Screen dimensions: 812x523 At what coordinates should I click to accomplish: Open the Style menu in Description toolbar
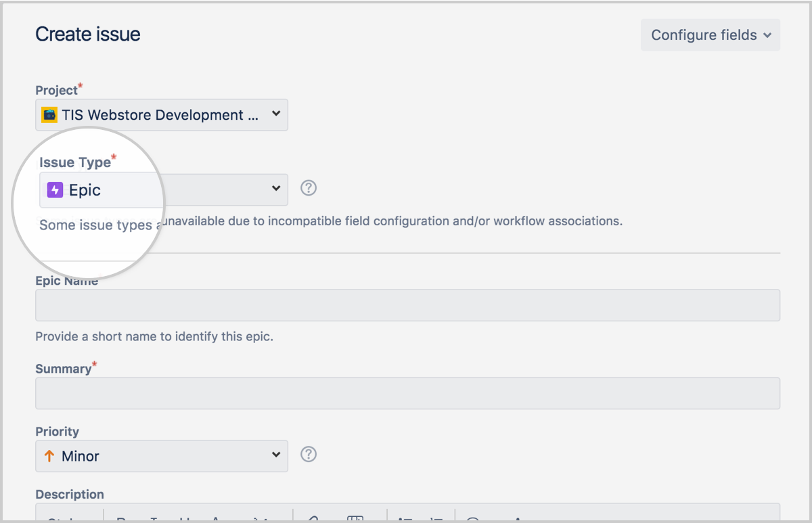[x=68, y=518]
